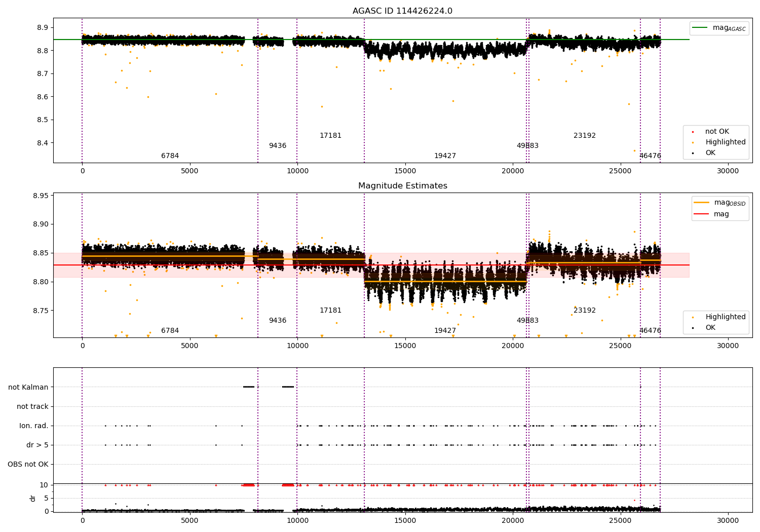Click the 'OBS not OK' axis label
This screenshot has width=760, height=532.
coord(28,465)
